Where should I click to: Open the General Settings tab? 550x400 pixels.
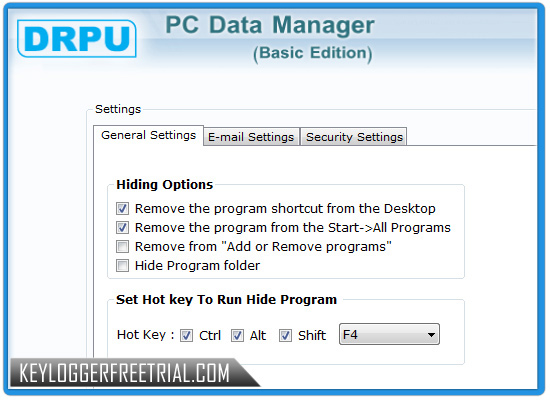tap(148, 135)
